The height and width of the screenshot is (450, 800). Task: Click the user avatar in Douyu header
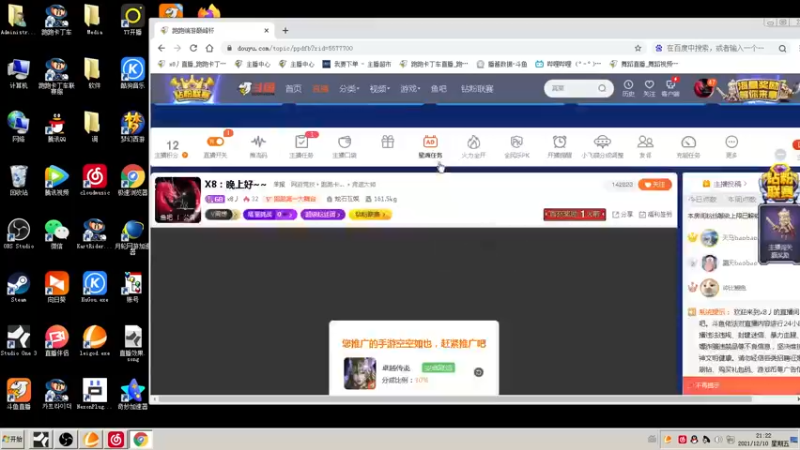coord(704,88)
